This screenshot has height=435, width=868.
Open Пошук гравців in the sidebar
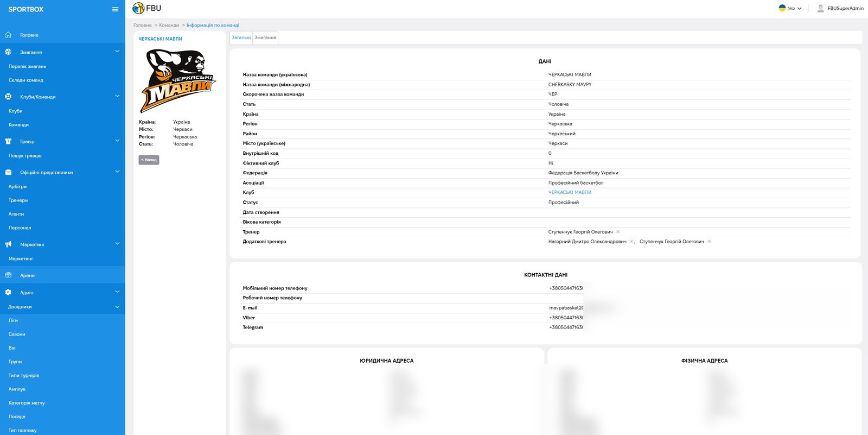point(25,156)
